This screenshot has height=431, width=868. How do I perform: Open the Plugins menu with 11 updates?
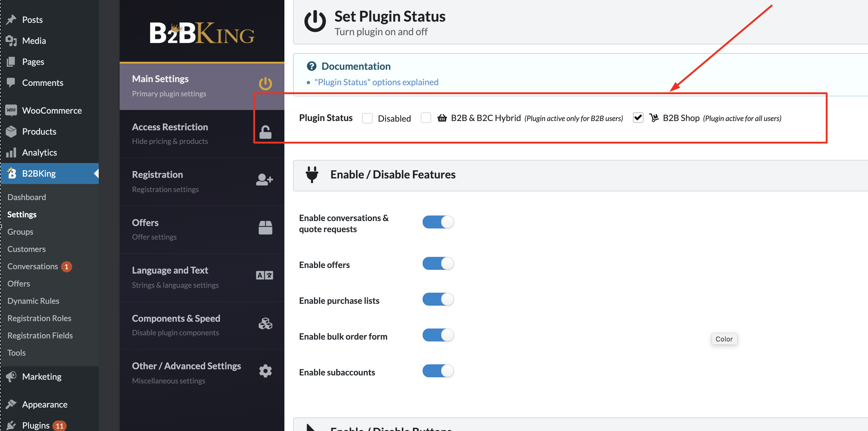49,425
